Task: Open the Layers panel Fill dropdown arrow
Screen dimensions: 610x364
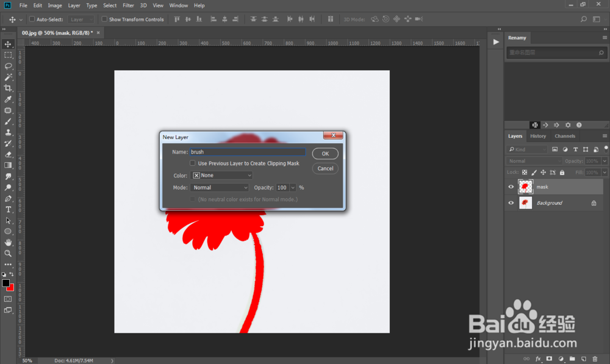Action: [605, 173]
